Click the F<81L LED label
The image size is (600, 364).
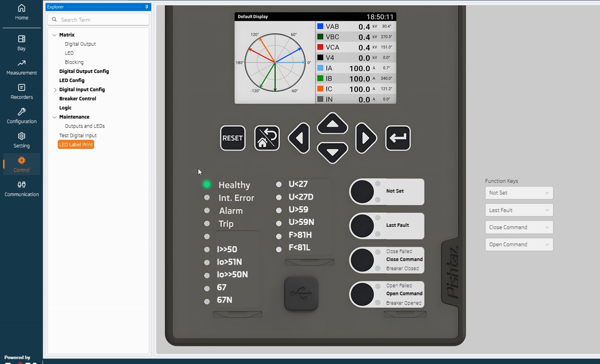tap(299, 247)
